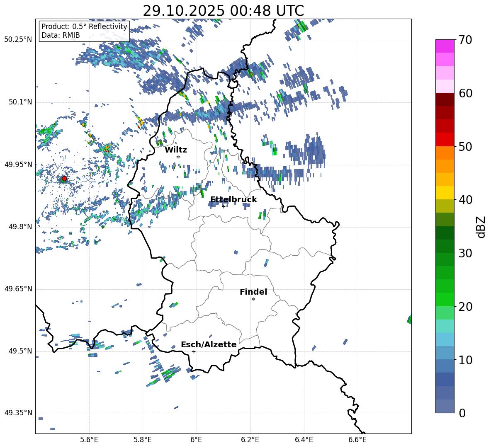Click the 49.35°N latitude label
Viewport: 491px width, 448px height.
tap(18, 413)
